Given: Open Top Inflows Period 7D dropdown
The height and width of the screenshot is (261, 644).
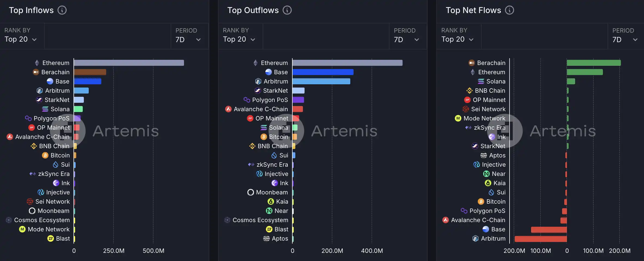Looking at the screenshot, I should [188, 40].
